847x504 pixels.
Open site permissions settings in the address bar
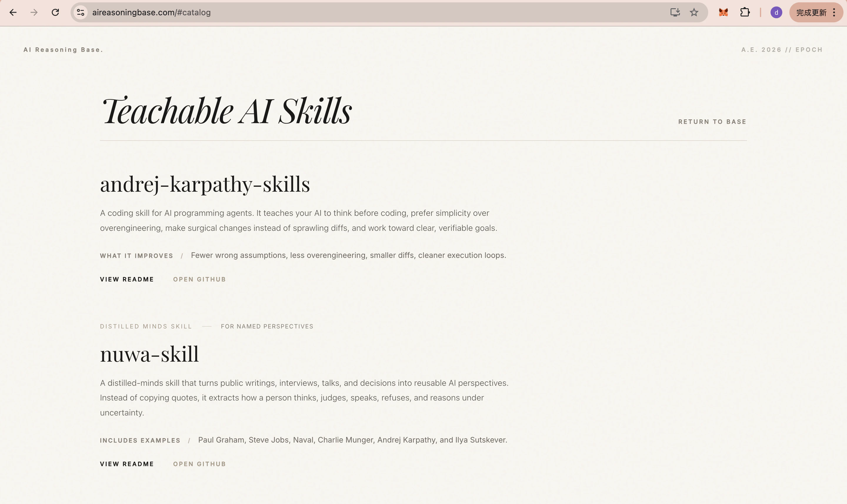(80, 13)
